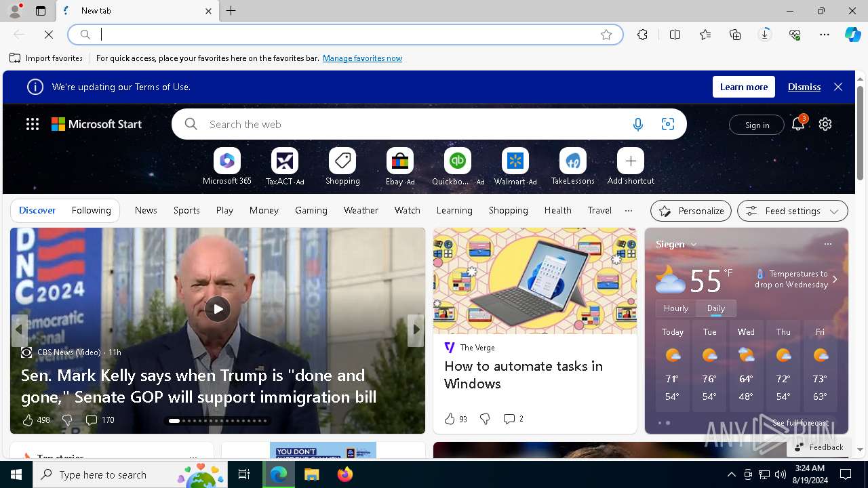
Task: Click the Personalize button
Action: (691, 211)
